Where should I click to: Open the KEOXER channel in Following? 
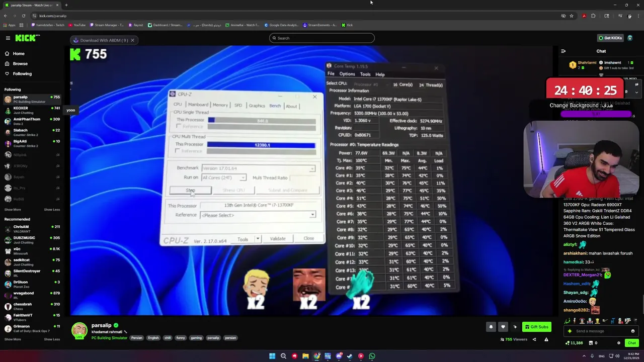[32, 110]
